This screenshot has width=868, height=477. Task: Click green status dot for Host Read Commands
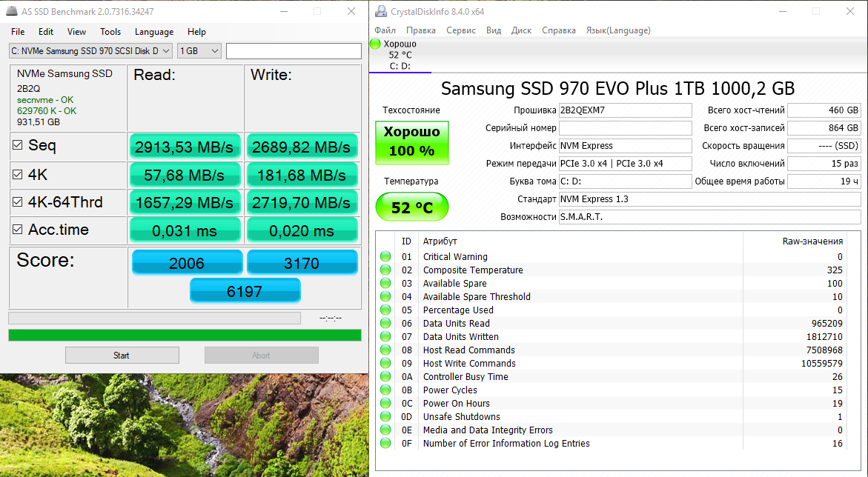[385, 350]
